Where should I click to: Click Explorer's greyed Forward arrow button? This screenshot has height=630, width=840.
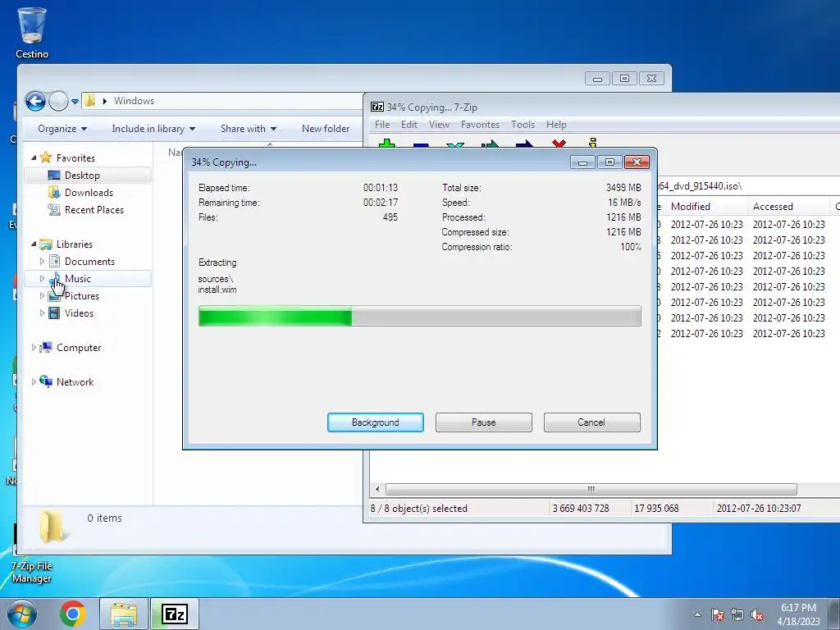click(x=58, y=101)
